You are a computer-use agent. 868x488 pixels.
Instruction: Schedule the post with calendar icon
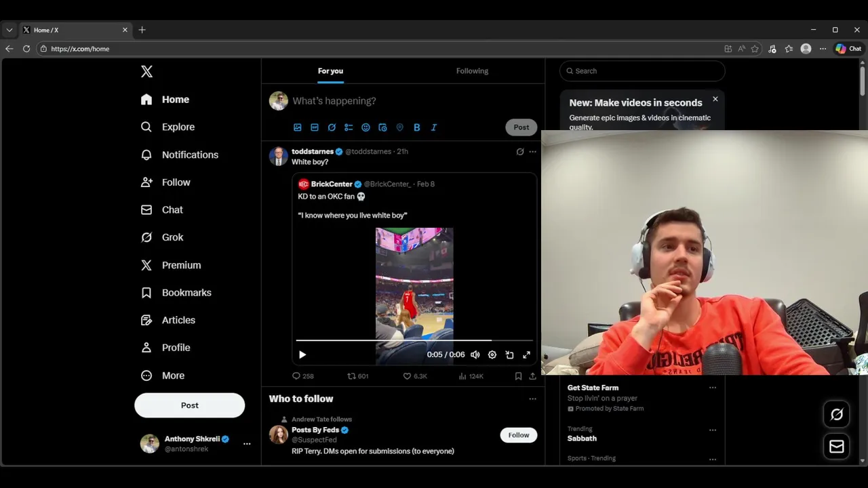tap(382, 127)
